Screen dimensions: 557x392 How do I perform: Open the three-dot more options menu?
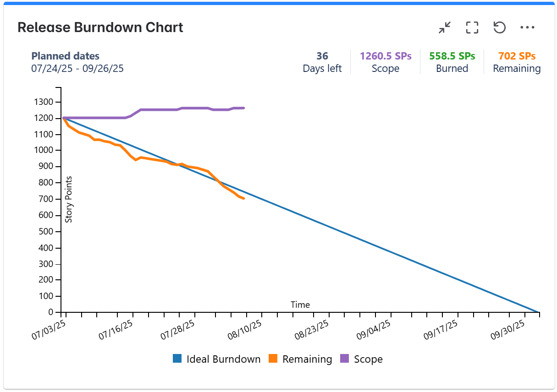click(527, 27)
